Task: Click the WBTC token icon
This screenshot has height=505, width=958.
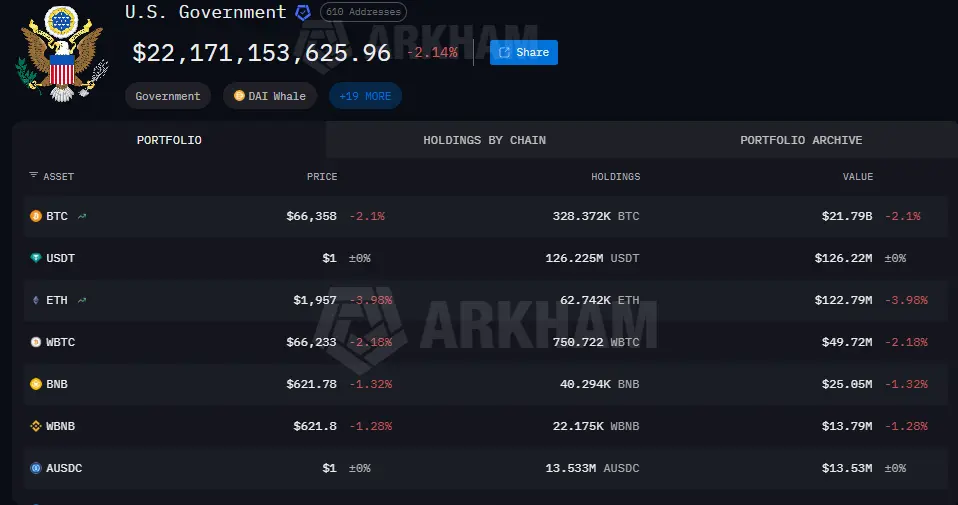Action: coord(35,343)
